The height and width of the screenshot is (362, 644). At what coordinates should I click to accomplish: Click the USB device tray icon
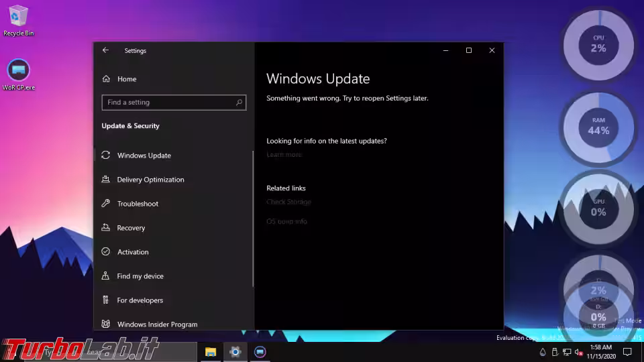tap(555, 352)
